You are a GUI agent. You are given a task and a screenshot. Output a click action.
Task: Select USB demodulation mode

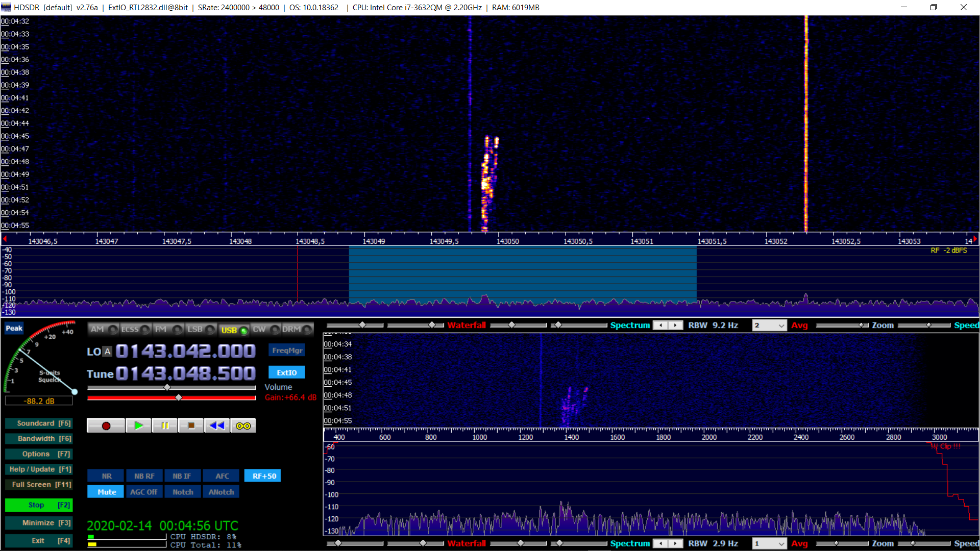[234, 330]
